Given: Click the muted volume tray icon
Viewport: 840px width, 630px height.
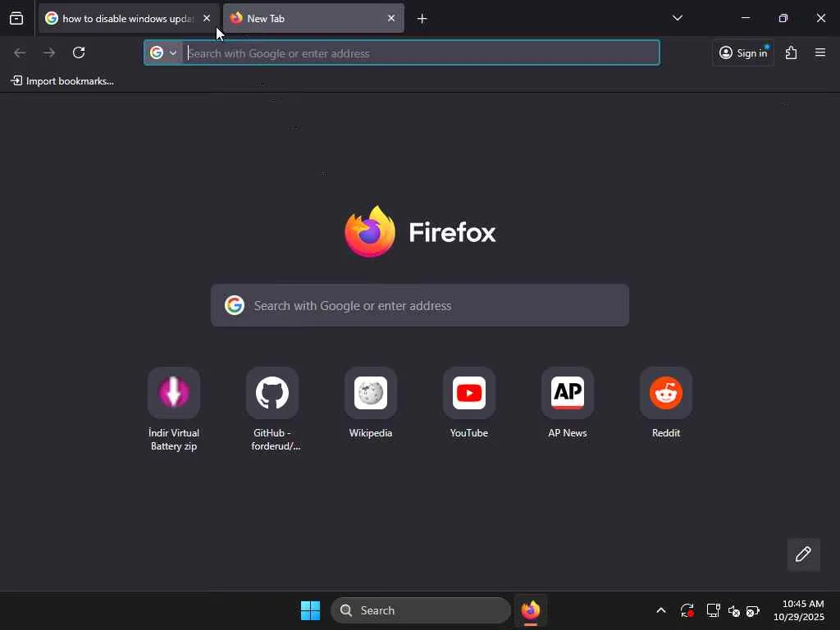Looking at the screenshot, I should [734, 610].
